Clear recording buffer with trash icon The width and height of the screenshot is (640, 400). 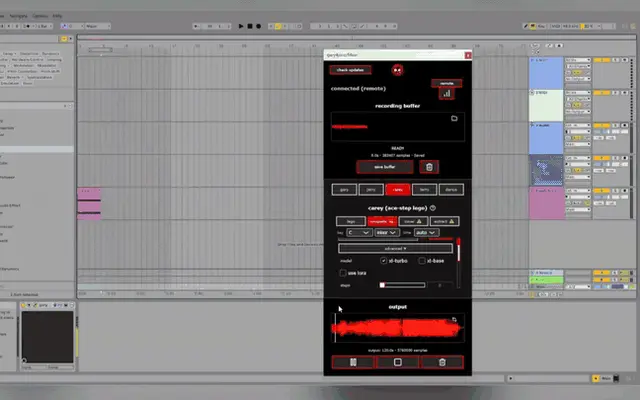[x=429, y=167]
